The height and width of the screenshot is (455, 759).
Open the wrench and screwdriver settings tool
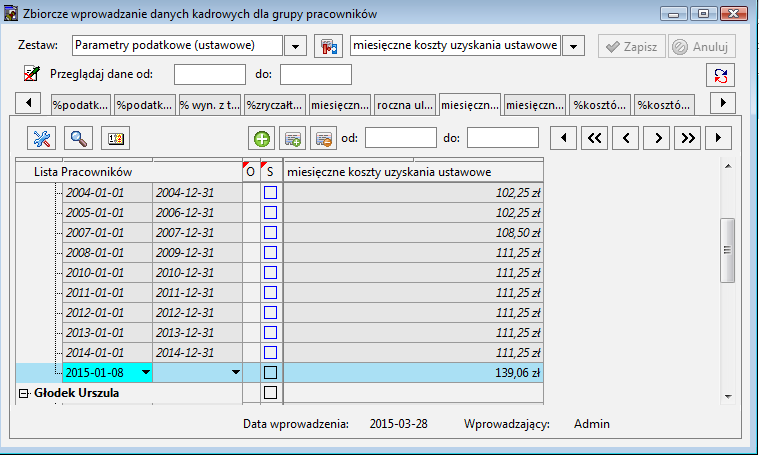click(42, 139)
